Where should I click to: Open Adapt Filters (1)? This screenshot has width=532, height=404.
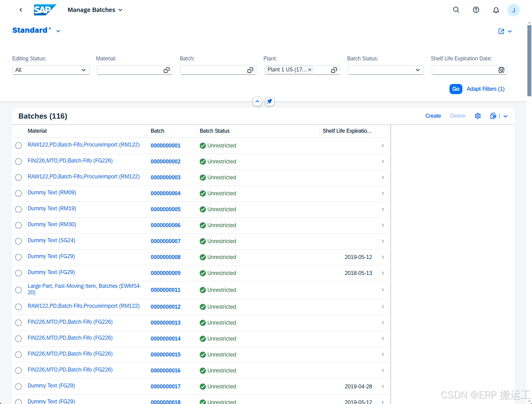[485, 89]
